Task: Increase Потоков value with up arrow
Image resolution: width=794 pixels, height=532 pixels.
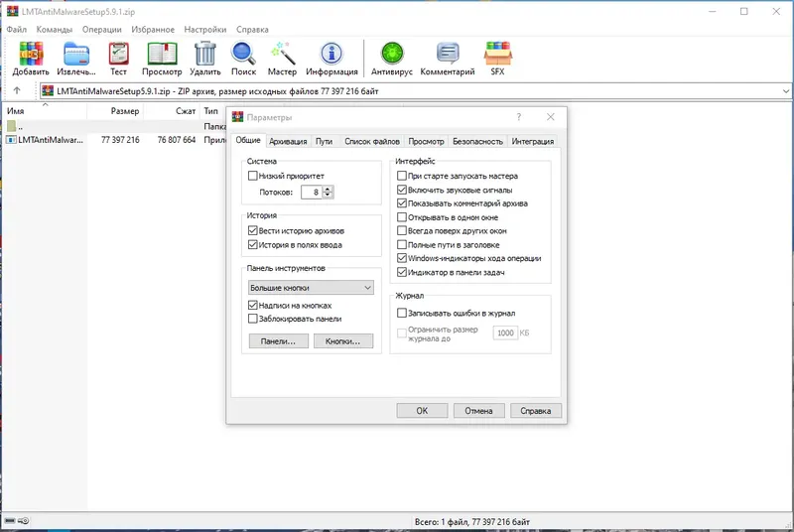Action: [x=328, y=189]
